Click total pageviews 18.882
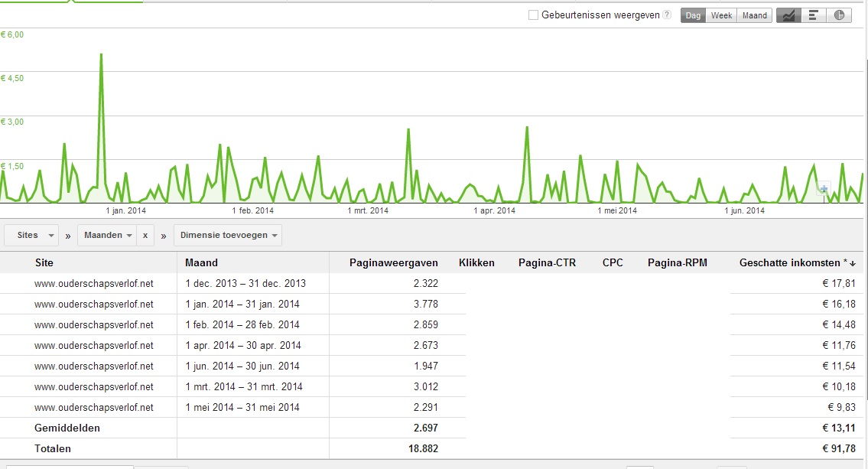 point(424,449)
